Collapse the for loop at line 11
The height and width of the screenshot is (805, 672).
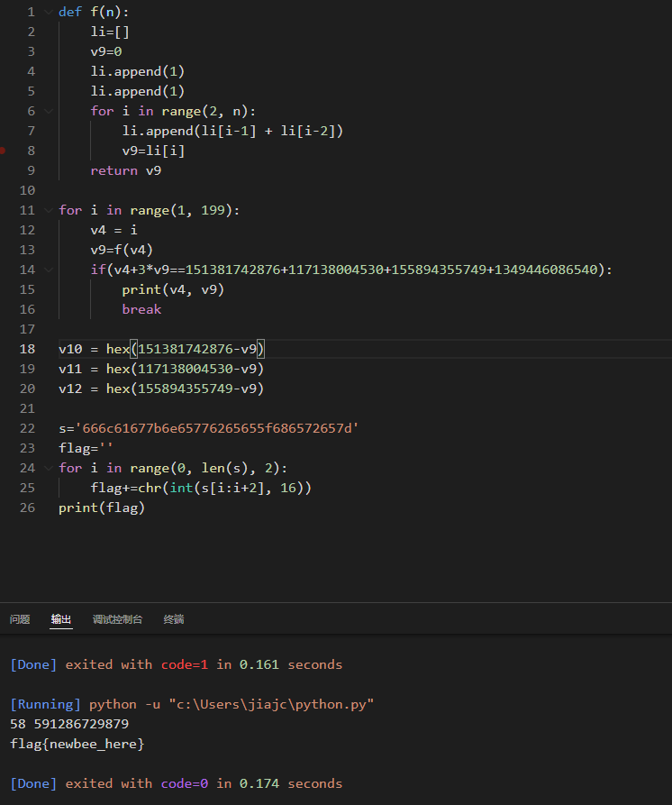[48, 211]
